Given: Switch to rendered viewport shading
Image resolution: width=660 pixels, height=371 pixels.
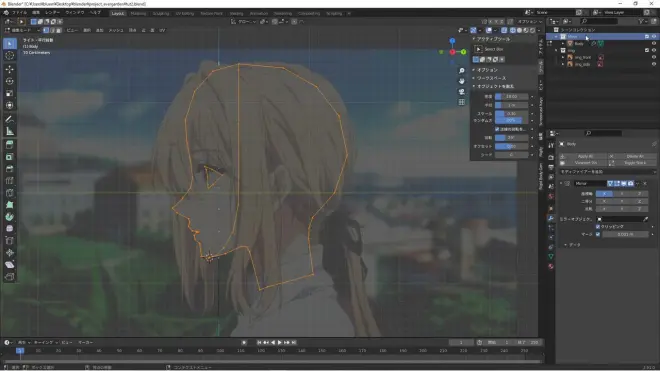Looking at the screenshot, I should click(x=532, y=30).
